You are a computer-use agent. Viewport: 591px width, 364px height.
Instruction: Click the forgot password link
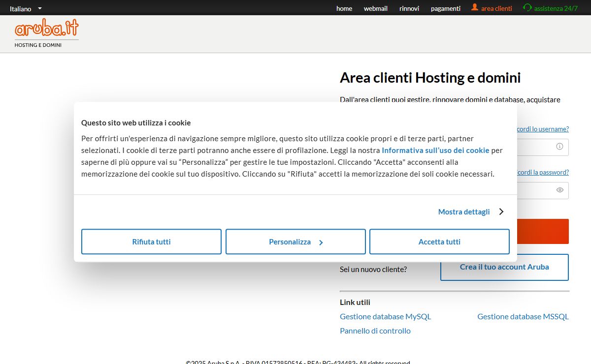543,172
